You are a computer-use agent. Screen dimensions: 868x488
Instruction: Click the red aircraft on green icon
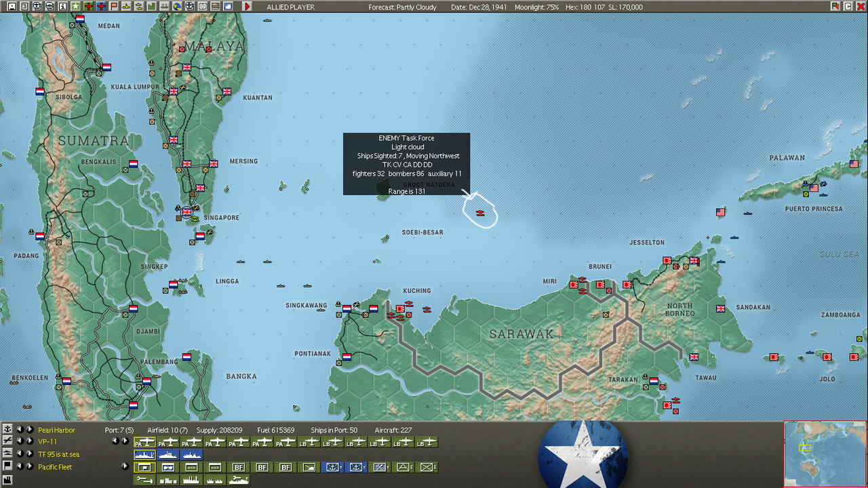pos(89,6)
